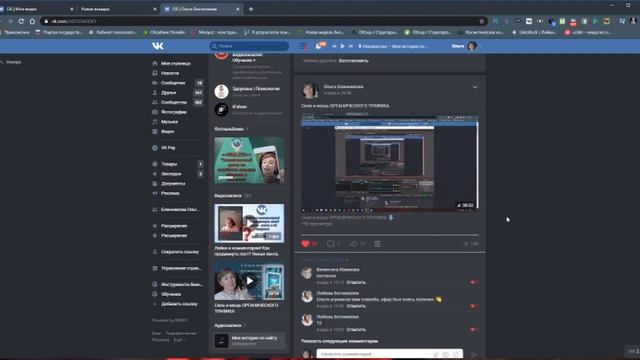640x360 pixels.
Task: Click the audio track cover under Аудиозаписи
Action: (221, 340)
